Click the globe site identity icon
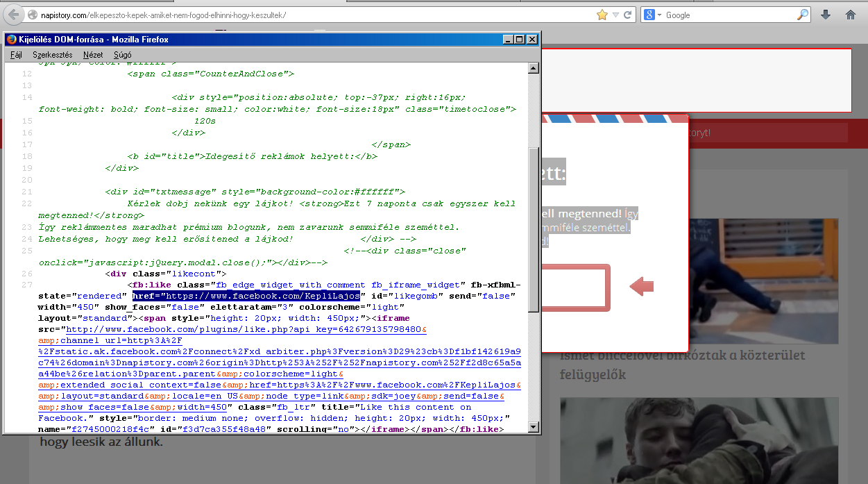Screen dimensions: 868x484 tap(32, 15)
